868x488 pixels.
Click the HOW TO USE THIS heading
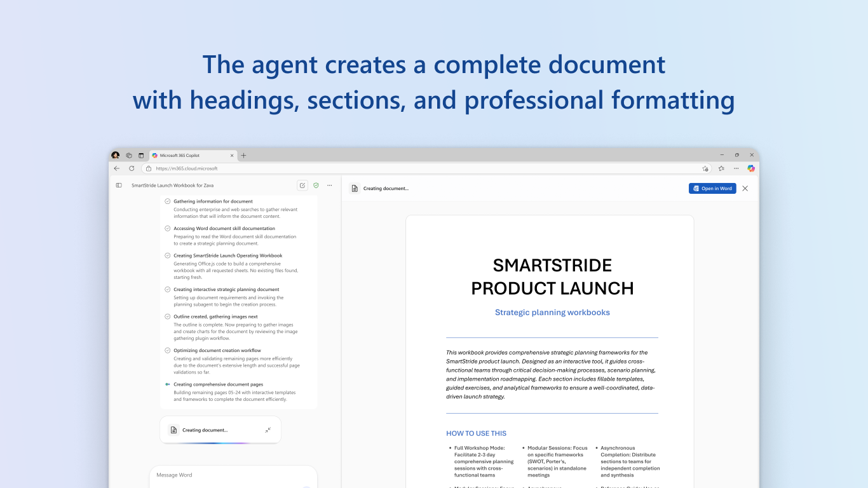pyautogui.click(x=477, y=433)
